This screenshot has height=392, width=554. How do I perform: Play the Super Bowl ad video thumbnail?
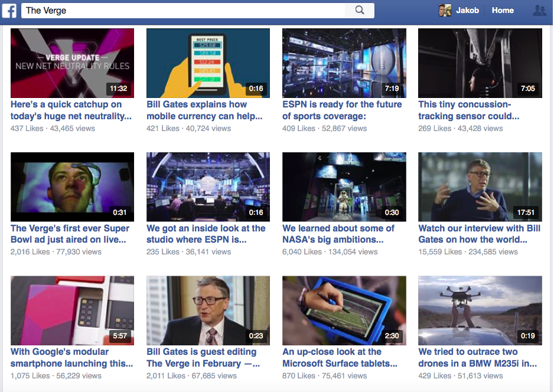coord(73,187)
